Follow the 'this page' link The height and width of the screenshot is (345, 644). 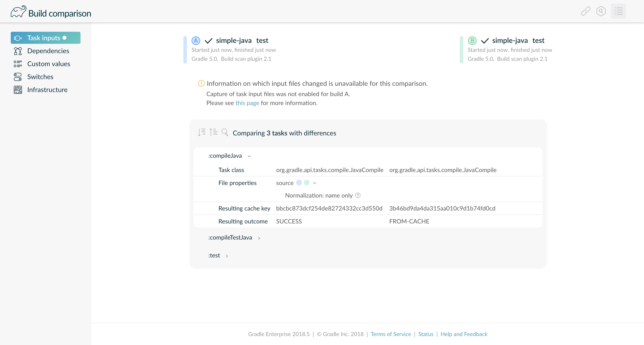click(x=247, y=103)
